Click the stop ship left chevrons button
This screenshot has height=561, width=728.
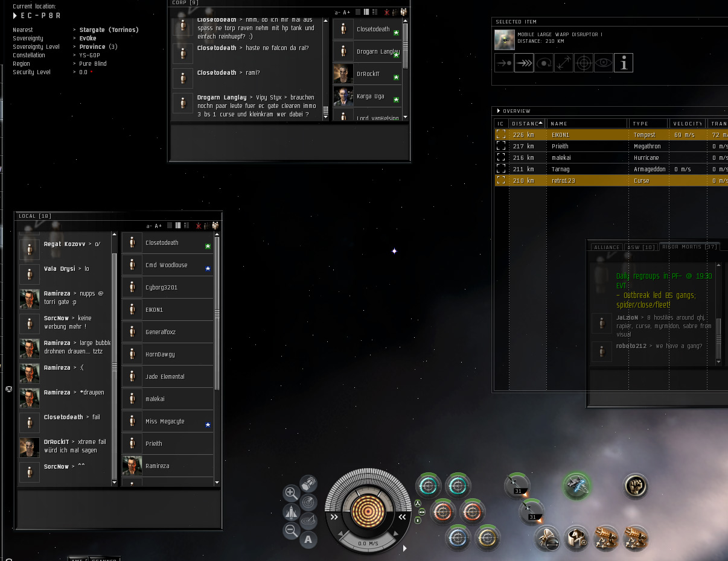pyautogui.click(x=334, y=517)
